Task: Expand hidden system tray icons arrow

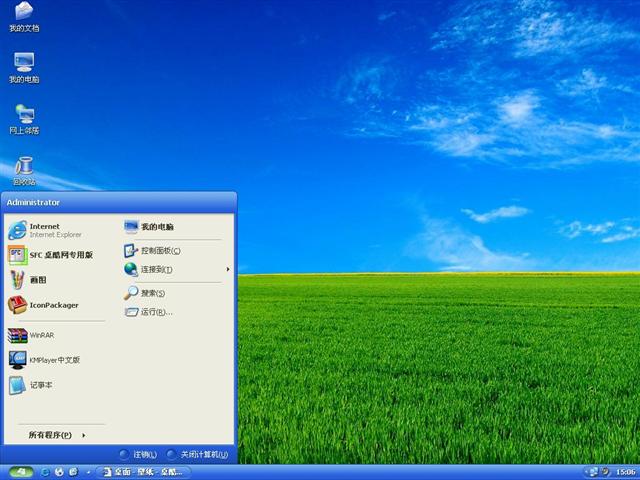Action: pyautogui.click(x=584, y=472)
